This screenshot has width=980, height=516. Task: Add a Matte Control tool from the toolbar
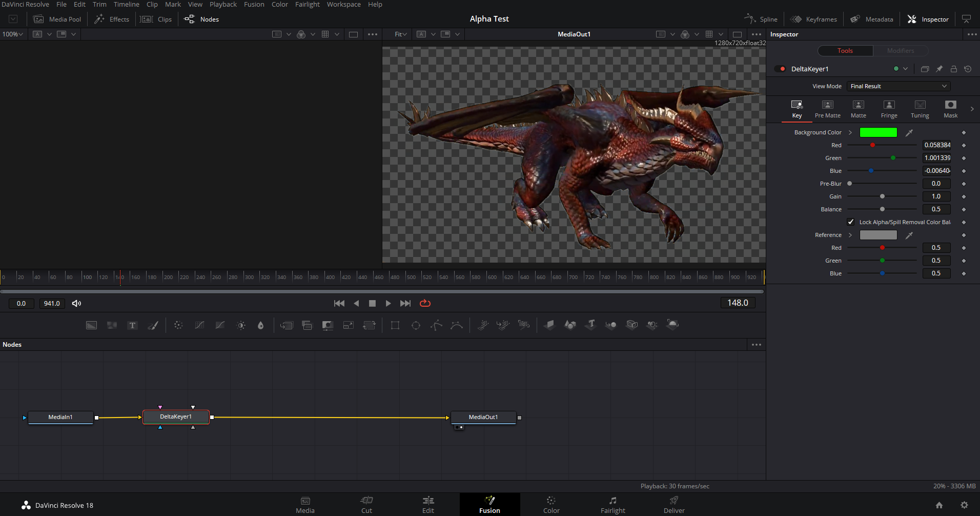(x=328, y=325)
